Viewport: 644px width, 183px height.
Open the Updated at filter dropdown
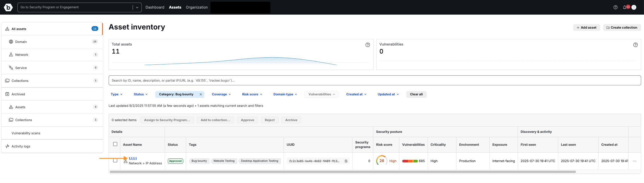(388, 95)
